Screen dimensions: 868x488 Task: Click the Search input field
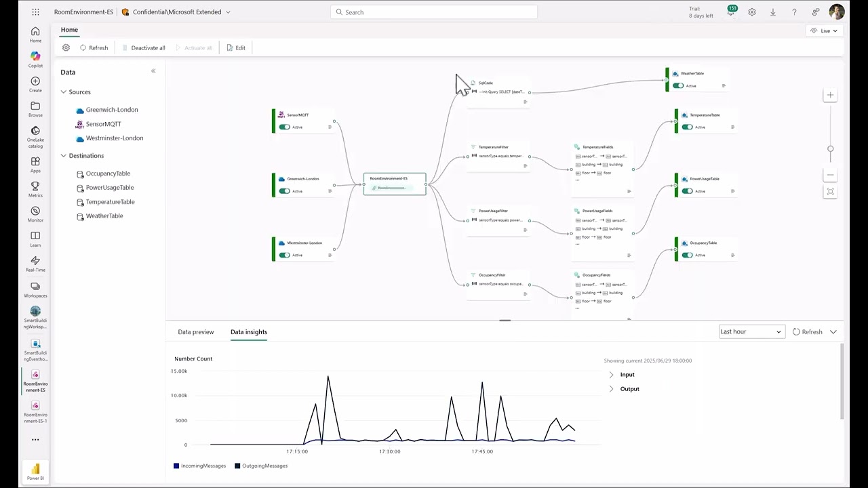(434, 12)
